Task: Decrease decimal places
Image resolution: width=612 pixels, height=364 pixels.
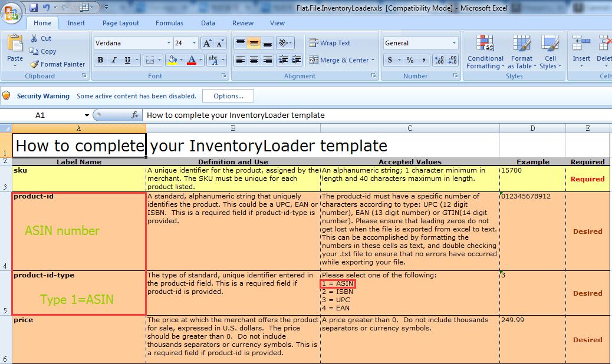Action: tap(452, 60)
